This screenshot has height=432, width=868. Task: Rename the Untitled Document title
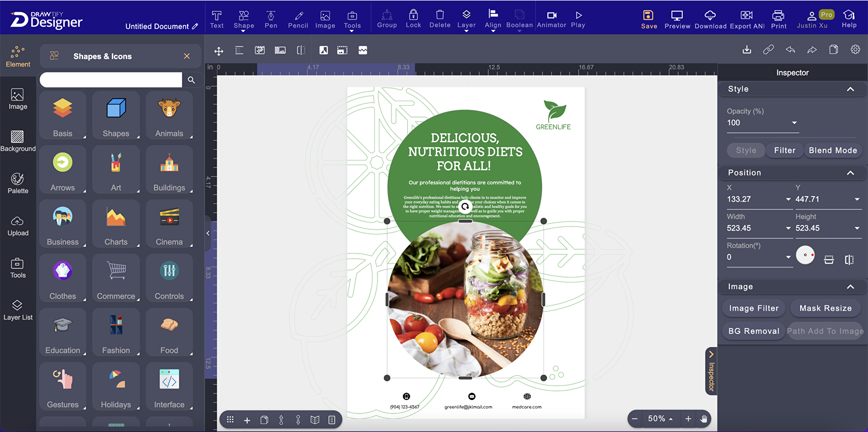[161, 26]
